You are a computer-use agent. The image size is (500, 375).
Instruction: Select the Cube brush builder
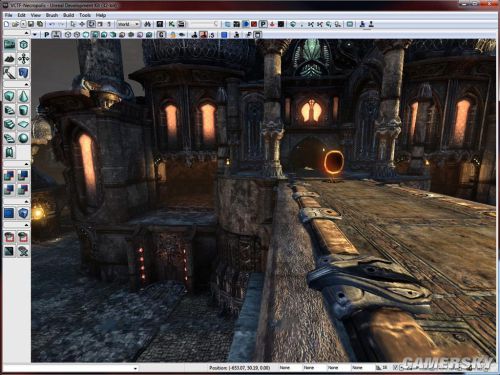(9, 97)
